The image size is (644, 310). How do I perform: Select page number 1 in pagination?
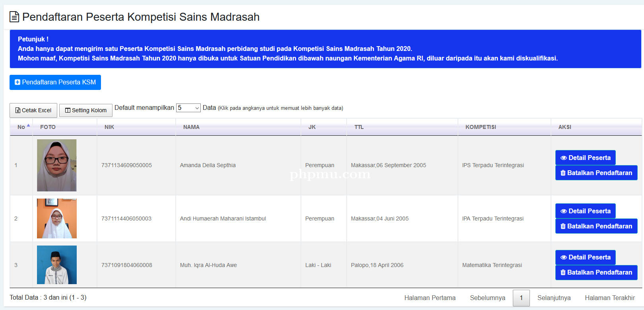click(521, 298)
